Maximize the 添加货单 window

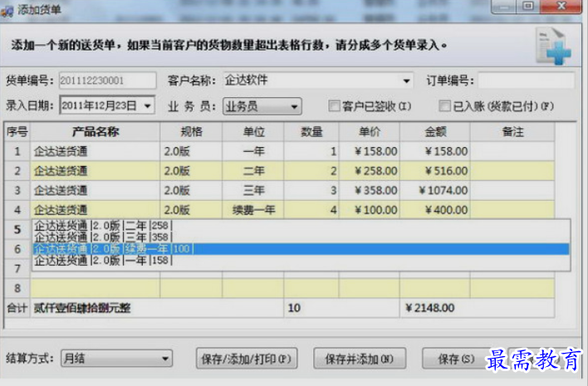pyautogui.click(x=527, y=6)
